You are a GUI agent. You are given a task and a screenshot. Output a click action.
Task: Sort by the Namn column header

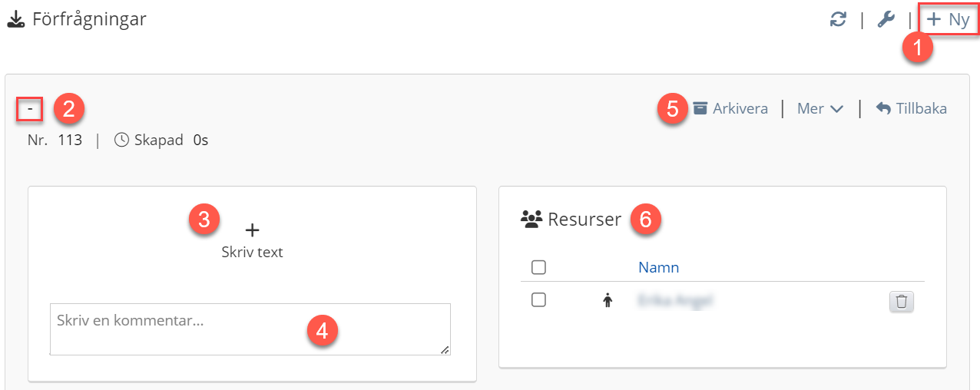658,267
